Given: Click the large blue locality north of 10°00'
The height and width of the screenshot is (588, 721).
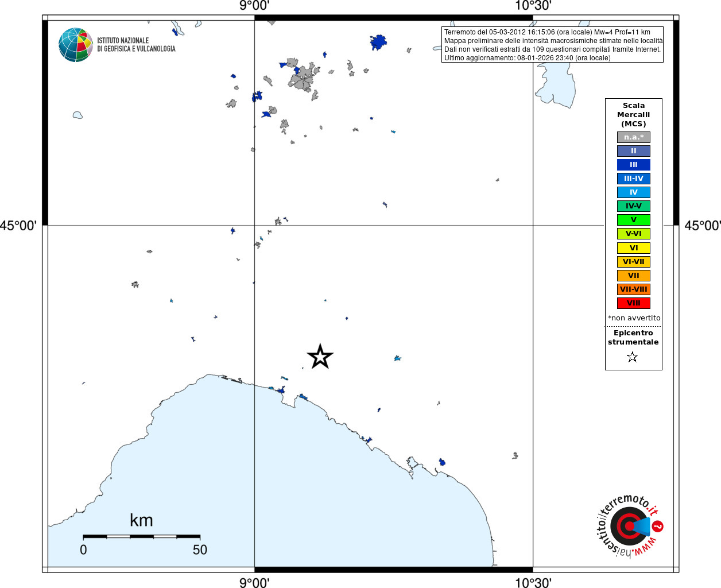Looking at the screenshot, I should 378,42.
